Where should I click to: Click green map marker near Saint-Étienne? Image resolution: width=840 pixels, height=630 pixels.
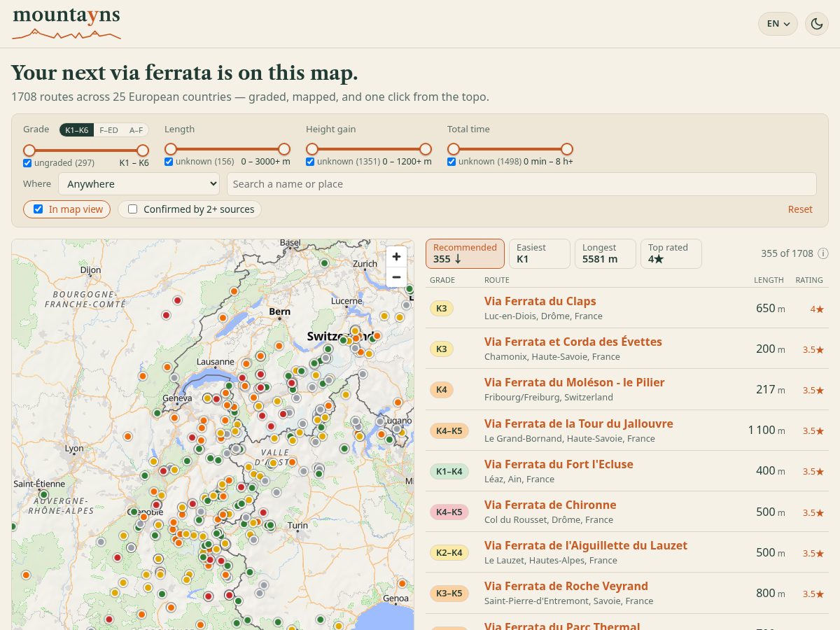43,494
